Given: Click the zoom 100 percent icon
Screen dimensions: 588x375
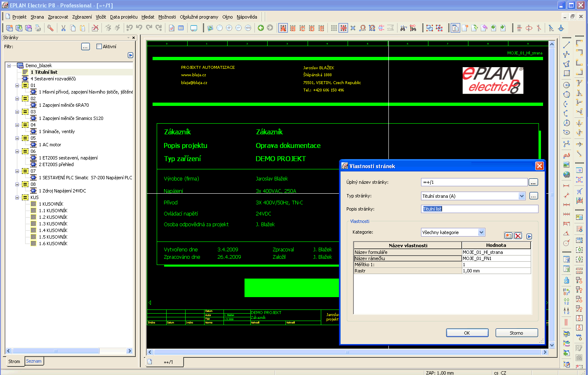Looking at the screenshot, I should click(248, 28).
